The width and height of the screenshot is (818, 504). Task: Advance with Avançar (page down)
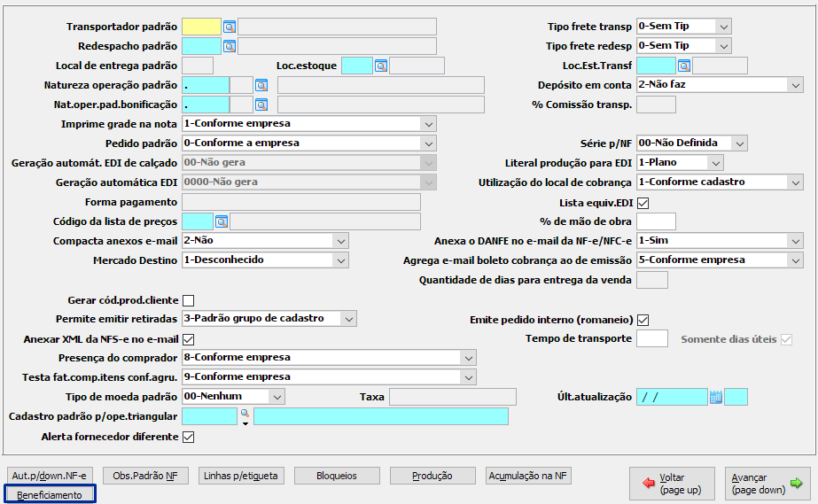pos(767,484)
